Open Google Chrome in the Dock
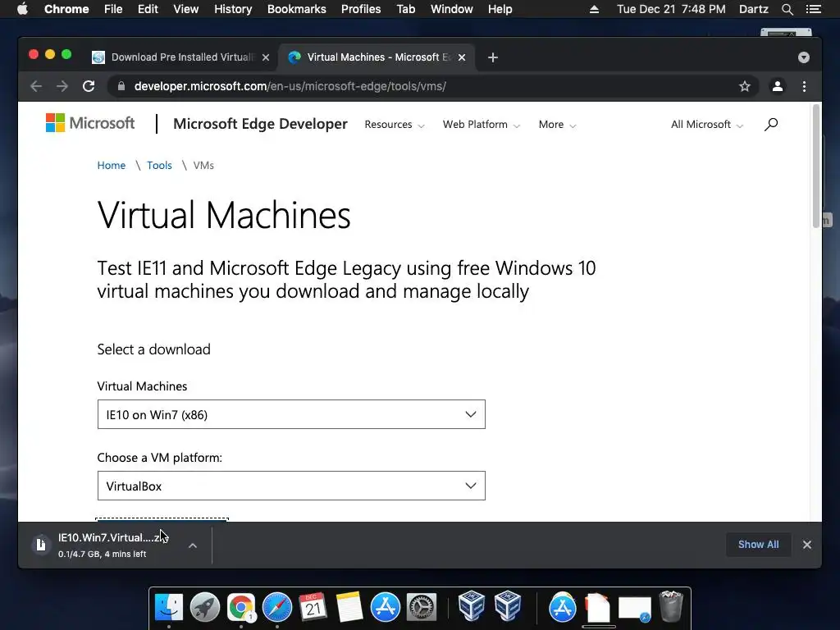840x630 pixels. 240,607
